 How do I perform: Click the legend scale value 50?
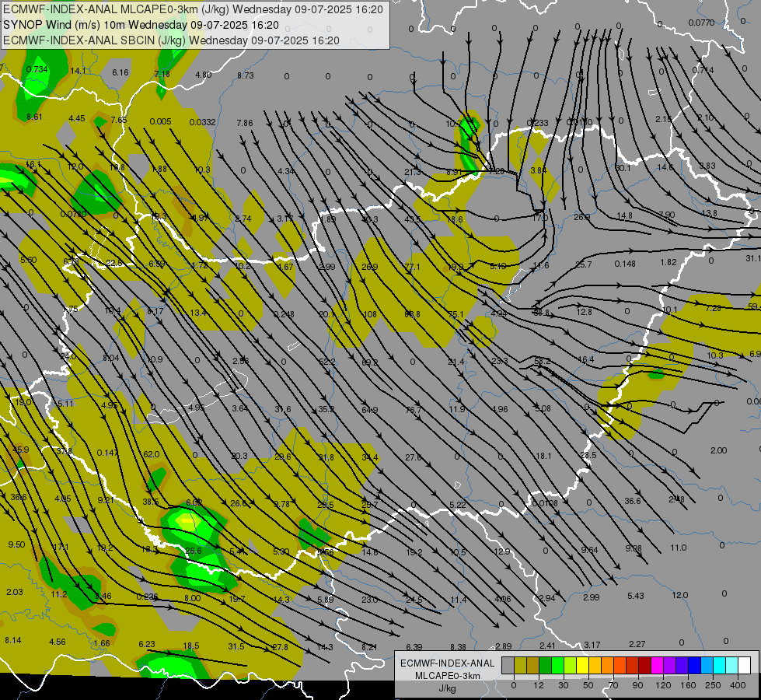point(588,685)
